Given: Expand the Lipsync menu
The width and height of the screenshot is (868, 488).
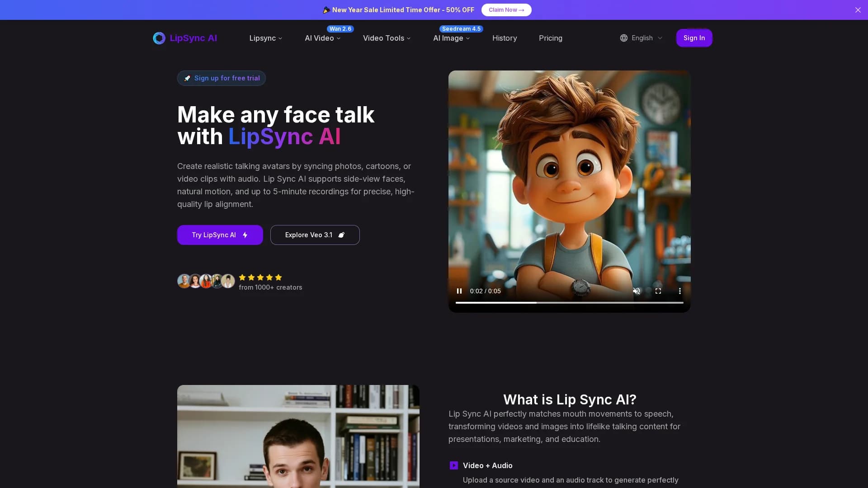Looking at the screenshot, I should (x=265, y=38).
